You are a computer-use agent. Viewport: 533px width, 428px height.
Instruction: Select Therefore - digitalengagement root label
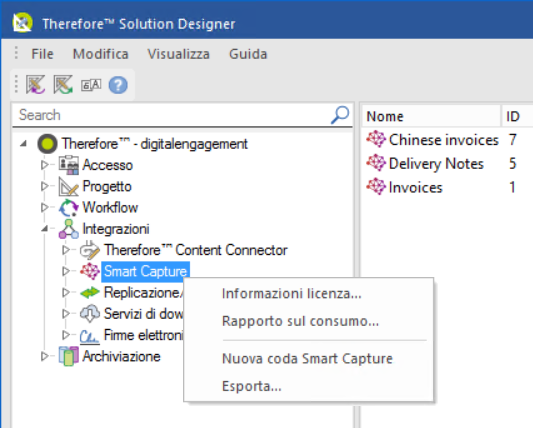[155, 144]
